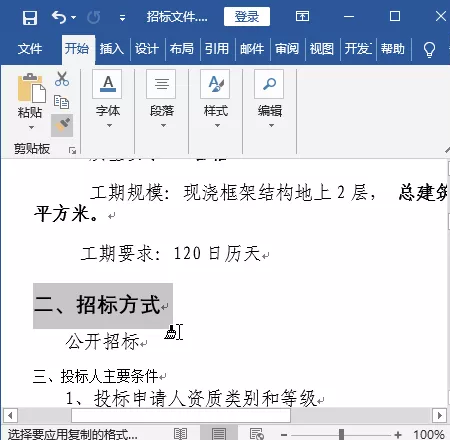Collapse the ribbon with the chevron

coord(447,150)
